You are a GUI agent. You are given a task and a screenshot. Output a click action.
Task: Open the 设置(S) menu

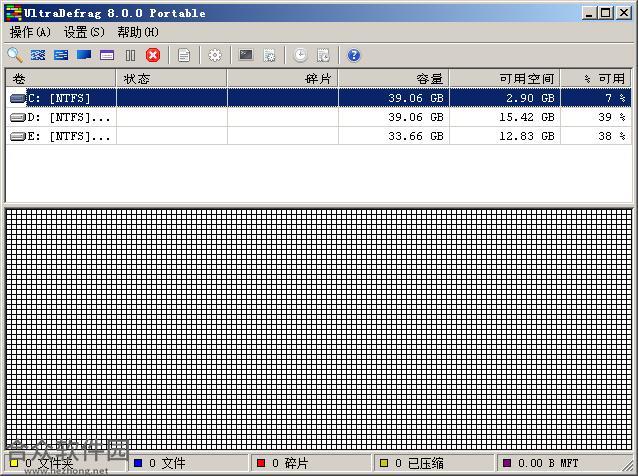point(84,32)
